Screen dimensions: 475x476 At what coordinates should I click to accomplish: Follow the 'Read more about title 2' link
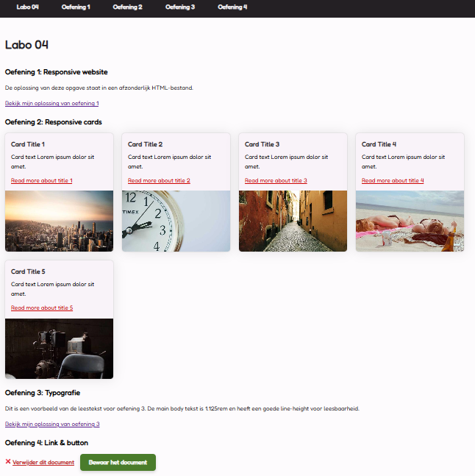(159, 181)
